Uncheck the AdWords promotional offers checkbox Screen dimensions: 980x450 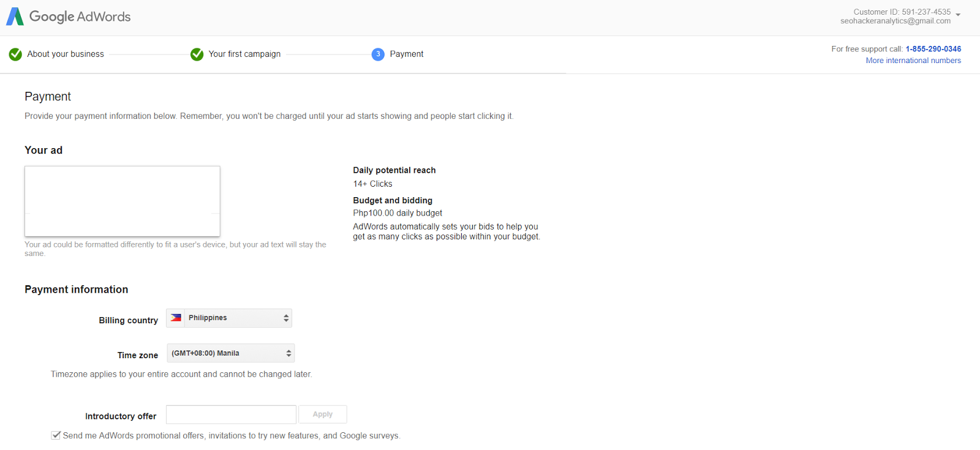pos(56,435)
